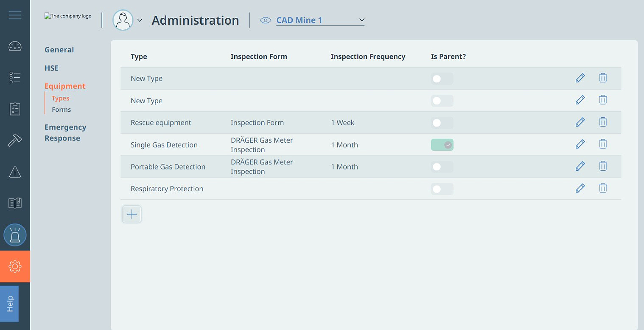This screenshot has height=330, width=644.
Task: Click the Administration page title
Action: pyautogui.click(x=195, y=20)
